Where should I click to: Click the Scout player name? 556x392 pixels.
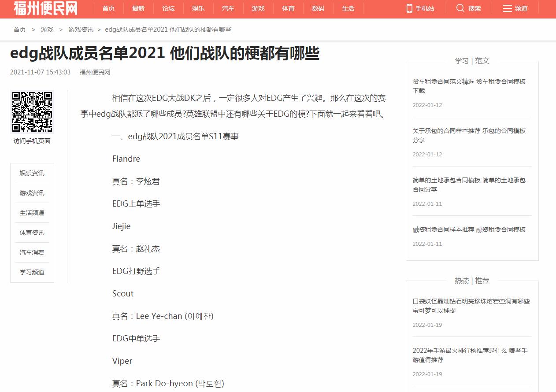122,293
